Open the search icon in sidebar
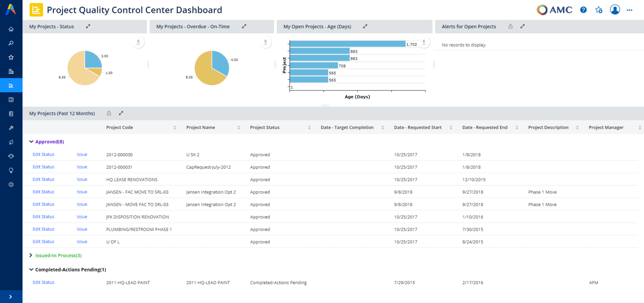 click(x=11, y=43)
